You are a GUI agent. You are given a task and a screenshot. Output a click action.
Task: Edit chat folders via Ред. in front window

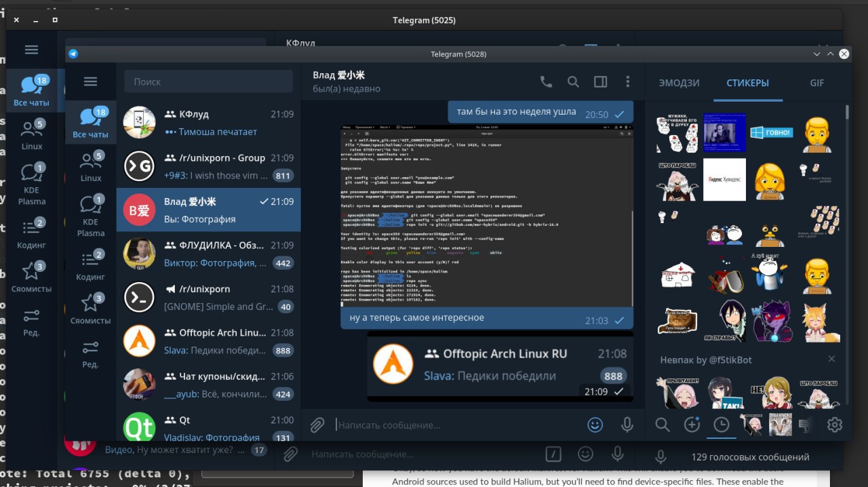(x=90, y=353)
